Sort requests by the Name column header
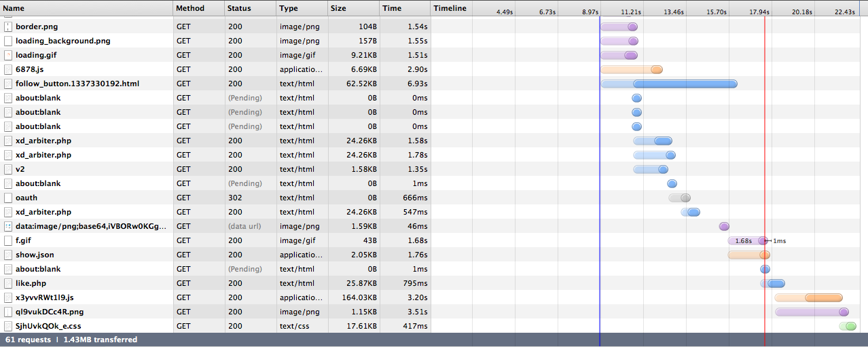Viewport: 868px width, 347px height. point(14,8)
